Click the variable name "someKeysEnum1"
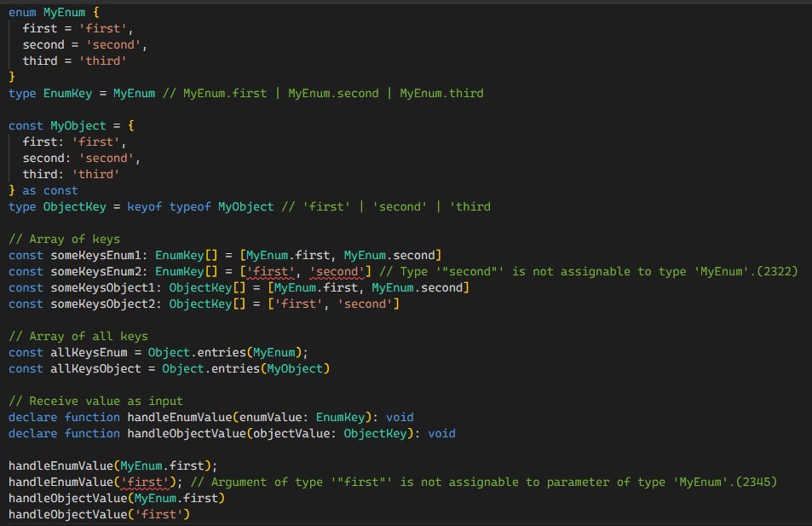This screenshot has height=526, width=812. (95, 256)
